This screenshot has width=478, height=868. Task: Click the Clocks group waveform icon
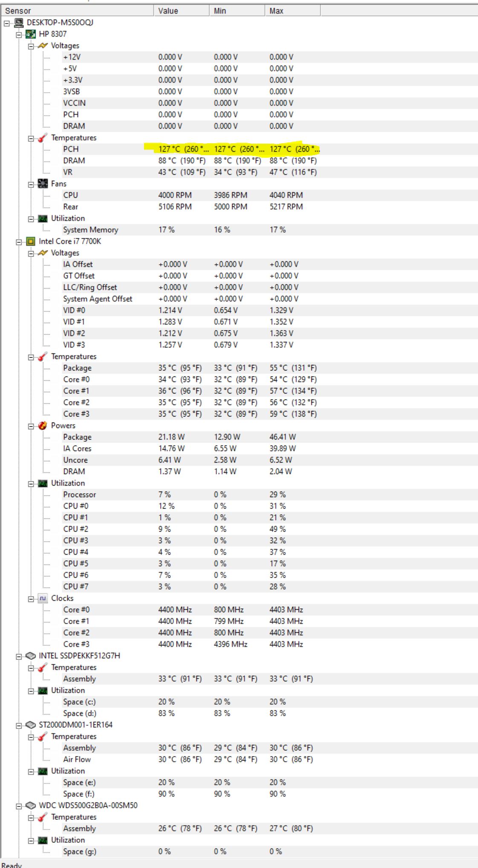43,598
